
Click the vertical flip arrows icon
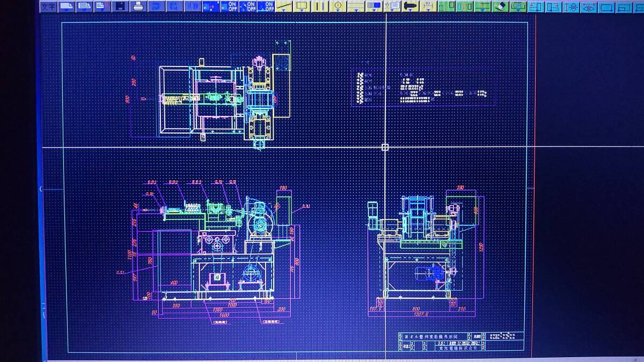(572, 6)
